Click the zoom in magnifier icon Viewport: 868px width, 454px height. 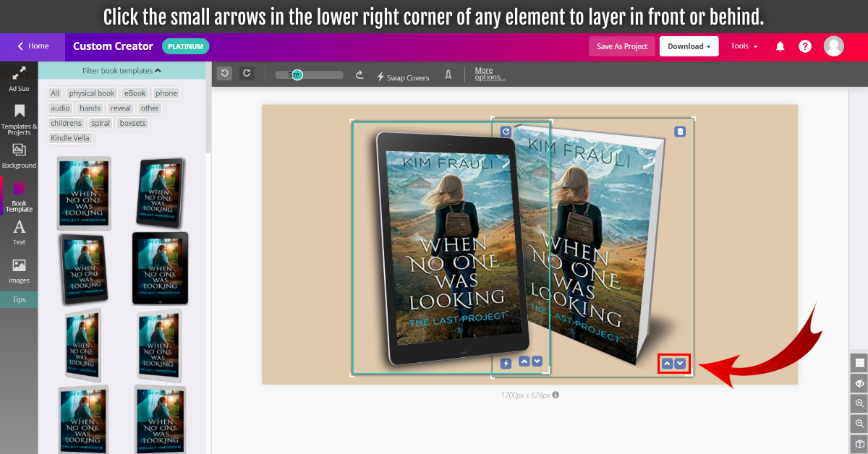859,403
